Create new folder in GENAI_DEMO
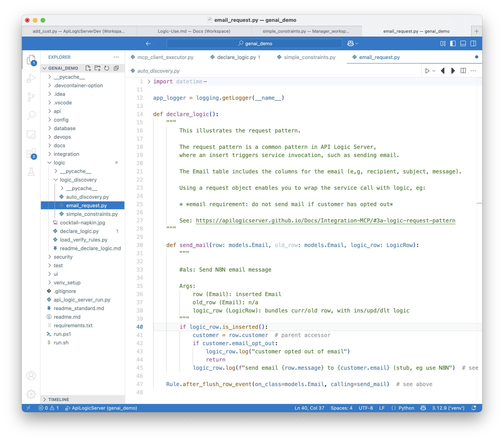The width and height of the screenshot is (504, 441). [x=97, y=68]
